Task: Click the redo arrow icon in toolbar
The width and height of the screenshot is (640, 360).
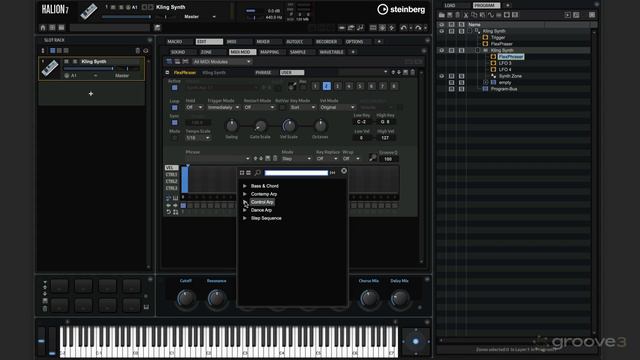Action: click(x=418, y=28)
